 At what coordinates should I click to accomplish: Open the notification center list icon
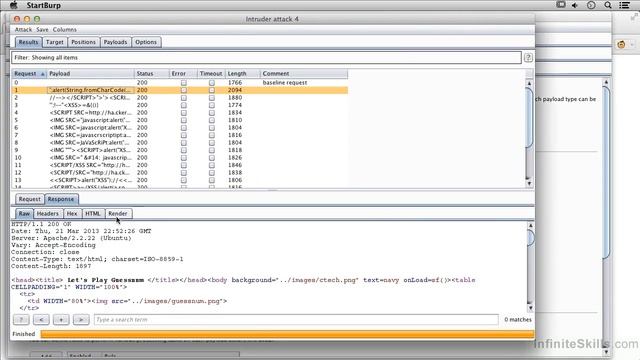[624, 5]
